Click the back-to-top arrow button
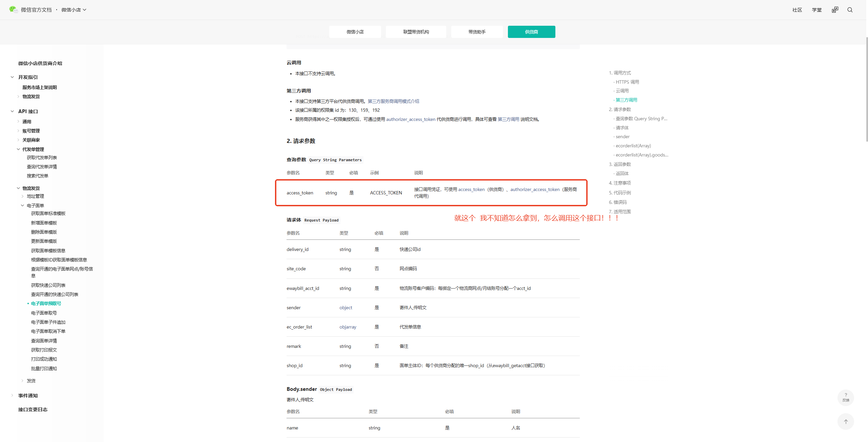Viewport: 868px width, 442px height. (x=846, y=422)
